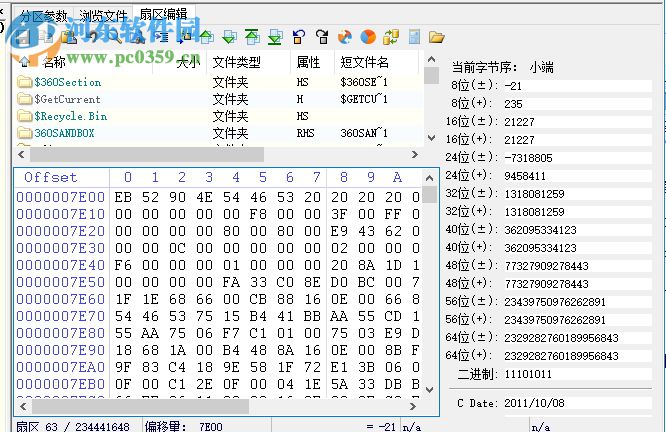
Task: Click the round orange pie chart icon
Action: pyautogui.click(x=368, y=37)
